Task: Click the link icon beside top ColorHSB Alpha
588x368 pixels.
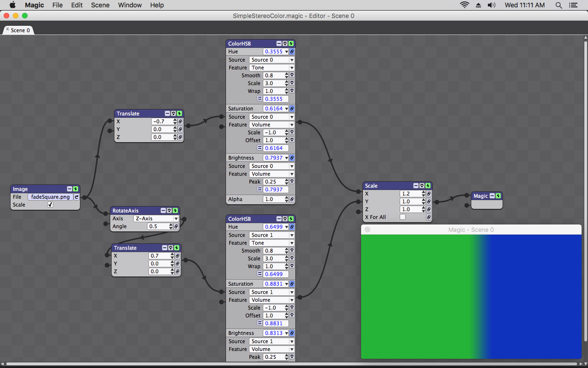Action: click(292, 199)
